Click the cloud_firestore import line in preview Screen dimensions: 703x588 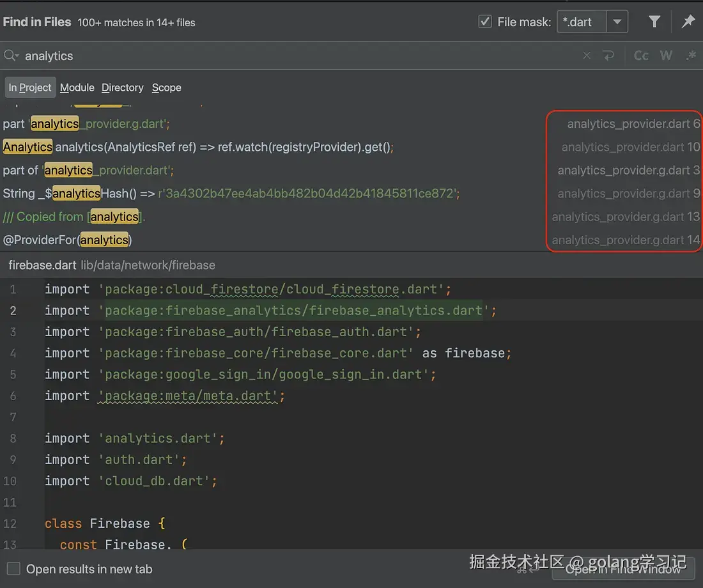[x=247, y=290]
